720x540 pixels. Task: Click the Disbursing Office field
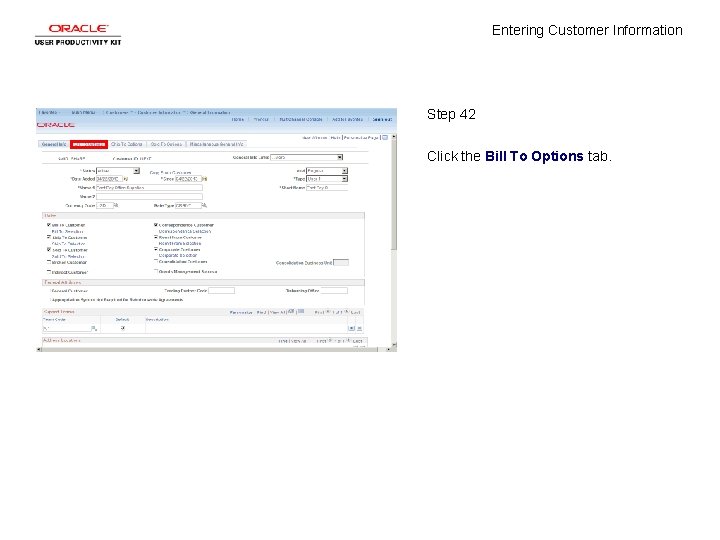point(334,291)
